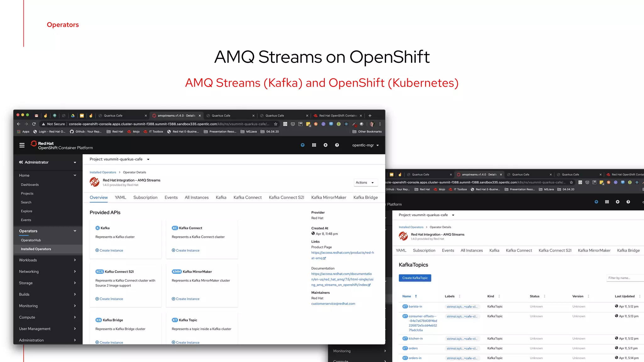Screen dimensions: 644x362
Task: Click Create Instance on Kafka Connect card
Action: 186,250
